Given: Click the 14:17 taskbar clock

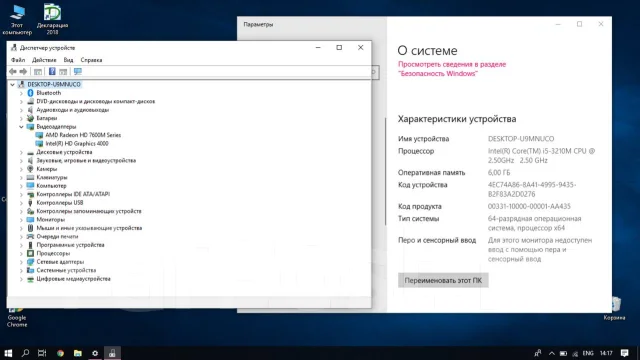Looking at the screenshot, I should pyautogui.click(x=606, y=353).
